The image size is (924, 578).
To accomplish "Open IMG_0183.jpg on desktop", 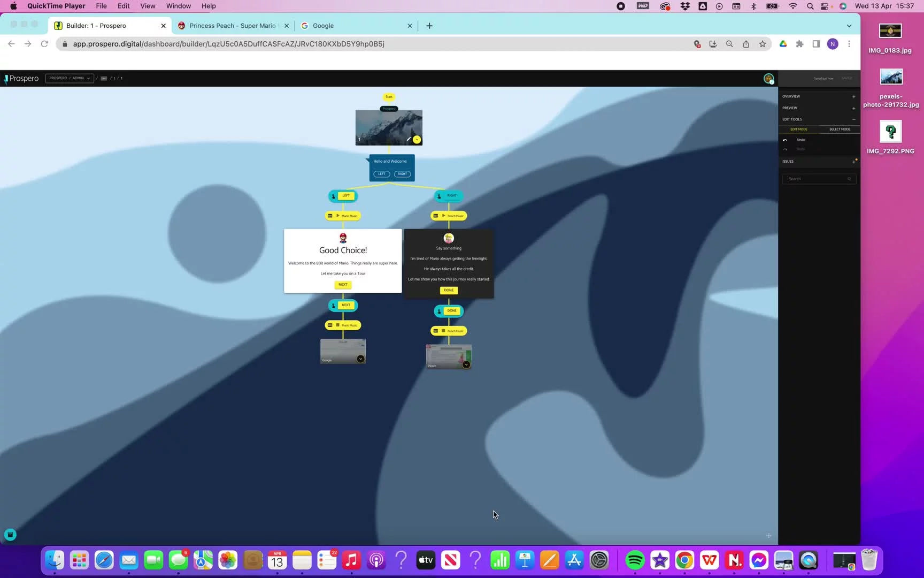I will pos(890,39).
